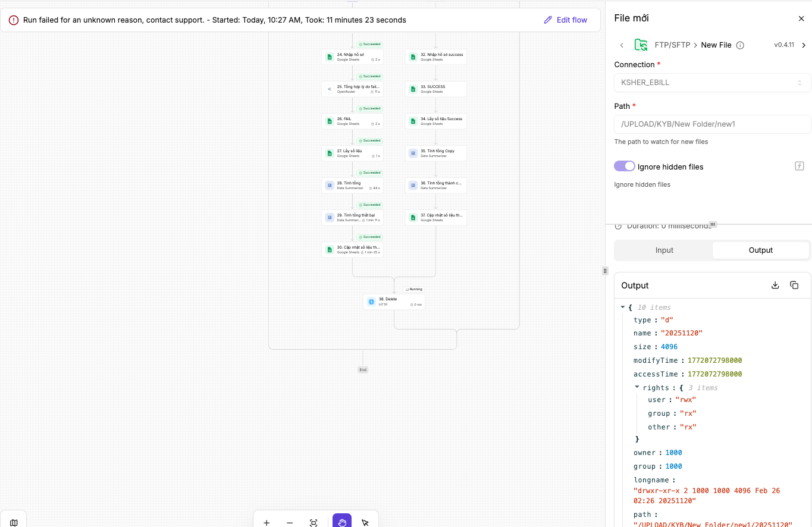Screen dimensions: 812x527
Task: Open the Connection dropdown KSHER_EBILL
Action: point(712,83)
